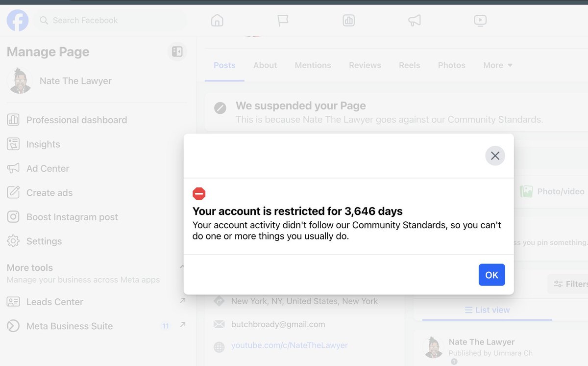Open youtube.com/c/NateTheLawyer link
This screenshot has width=588, height=366.
(x=290, y=345)
